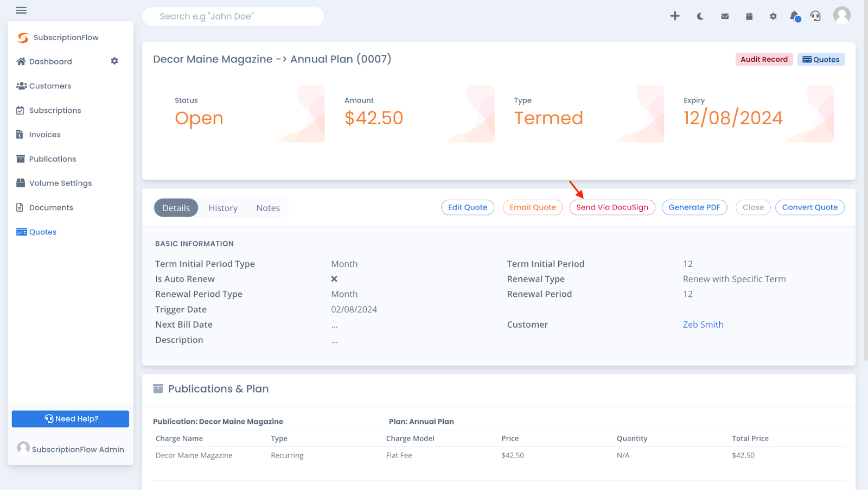
Task: Click the Generate PDF button
Action: coord(694,207)
